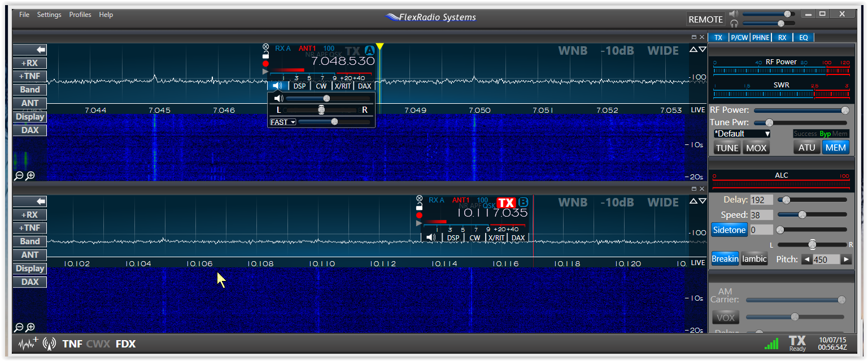
Task: Click the Delay input field showing 192
Action: click(x=762, y=199)
